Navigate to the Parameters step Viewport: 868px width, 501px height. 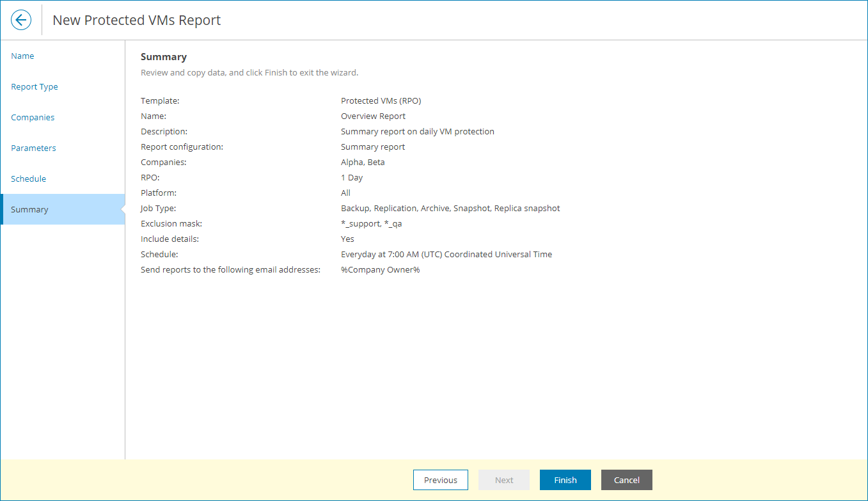[x=33, y=148]
